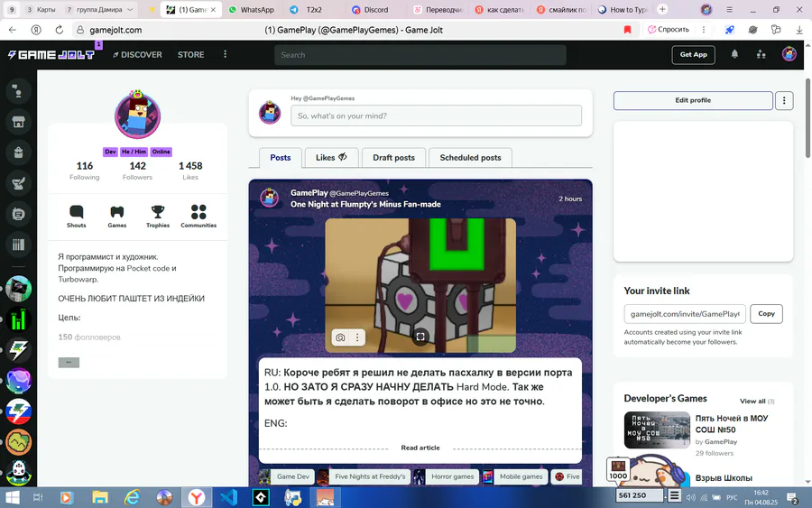The width and height of the screenshot is (812, 508).
Task: Click Read article on the post
Action: [420, 448]
